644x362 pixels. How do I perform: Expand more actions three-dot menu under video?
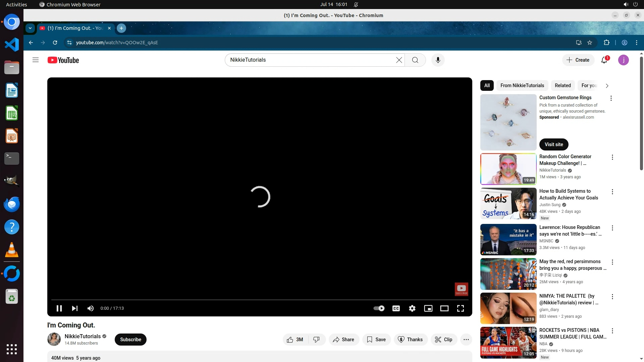[466, 340]
